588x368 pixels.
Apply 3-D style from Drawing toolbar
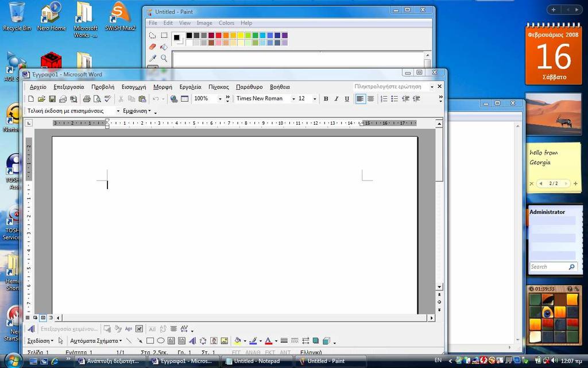[x=326, y=340]
